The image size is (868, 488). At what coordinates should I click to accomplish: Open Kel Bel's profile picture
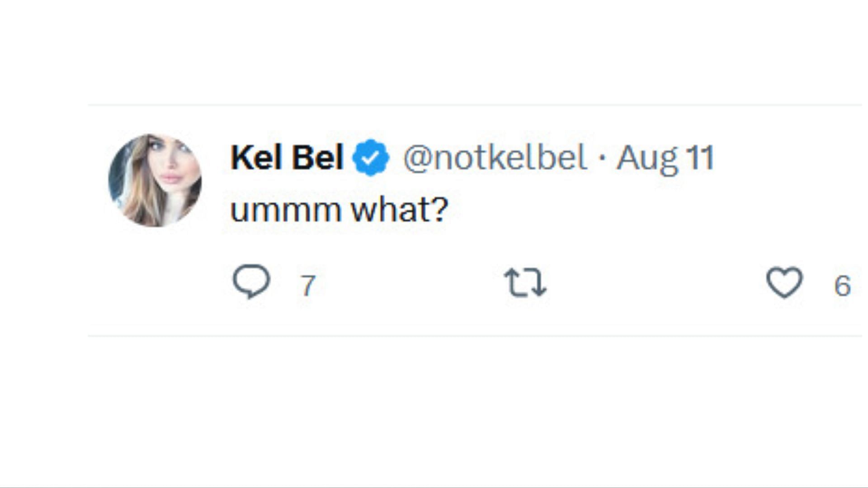point(155,180)
